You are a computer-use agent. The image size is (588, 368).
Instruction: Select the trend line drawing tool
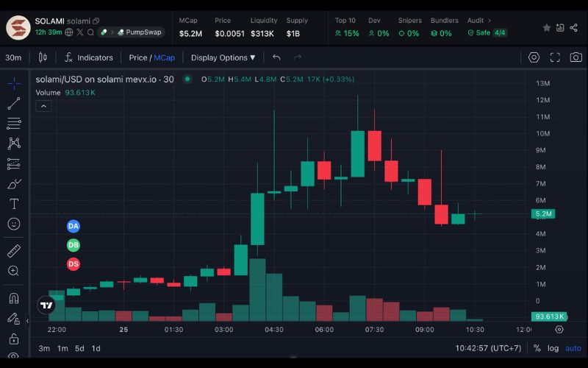(x=14, y=103)
